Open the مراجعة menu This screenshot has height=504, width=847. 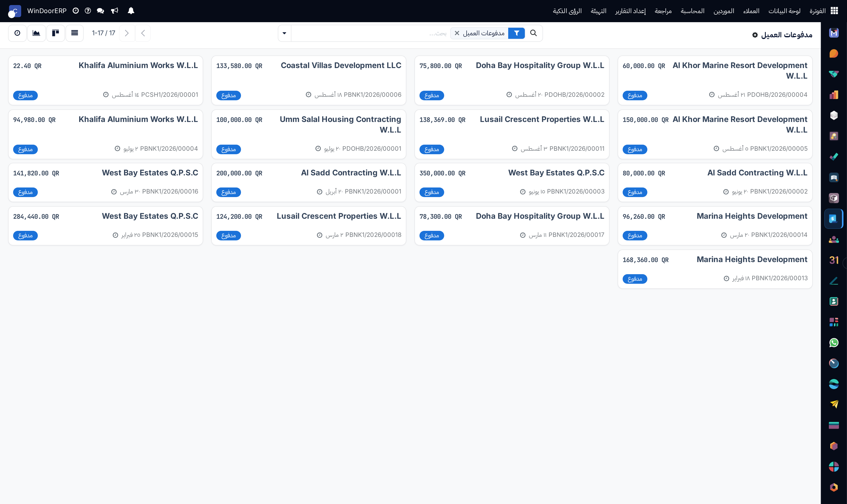663,11
